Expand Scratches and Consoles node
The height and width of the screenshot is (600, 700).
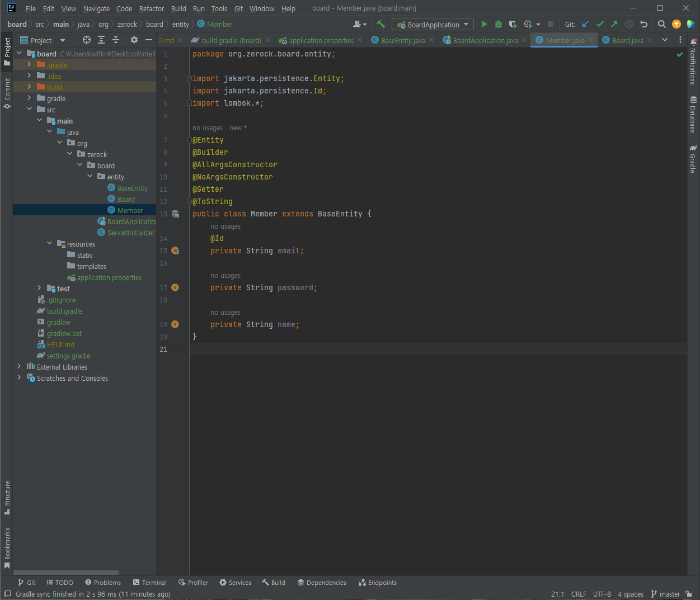click(19, 377)
